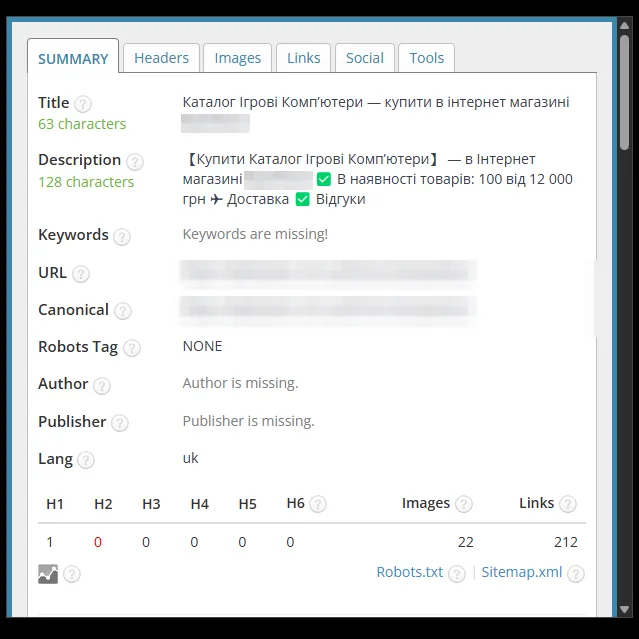Click the help icon next to Lang
The width and height of the screenshot is (639, 639).
click(86, 460)
